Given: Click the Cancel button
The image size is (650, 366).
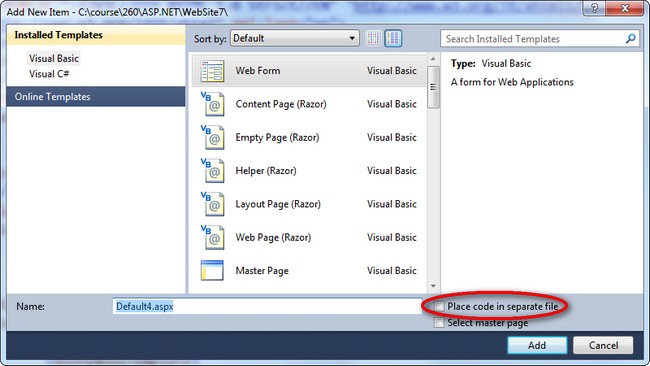Looking at the screenshot, I should click(603, 345).
